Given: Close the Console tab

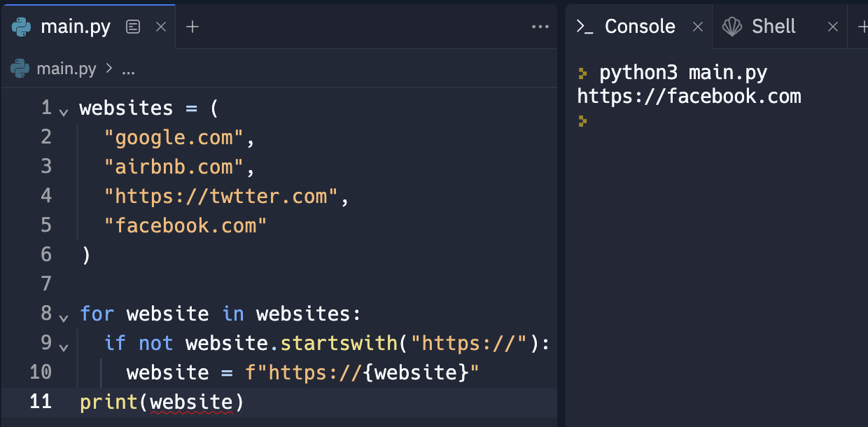Looking at the screenshot, I should (x=697, y=27).
